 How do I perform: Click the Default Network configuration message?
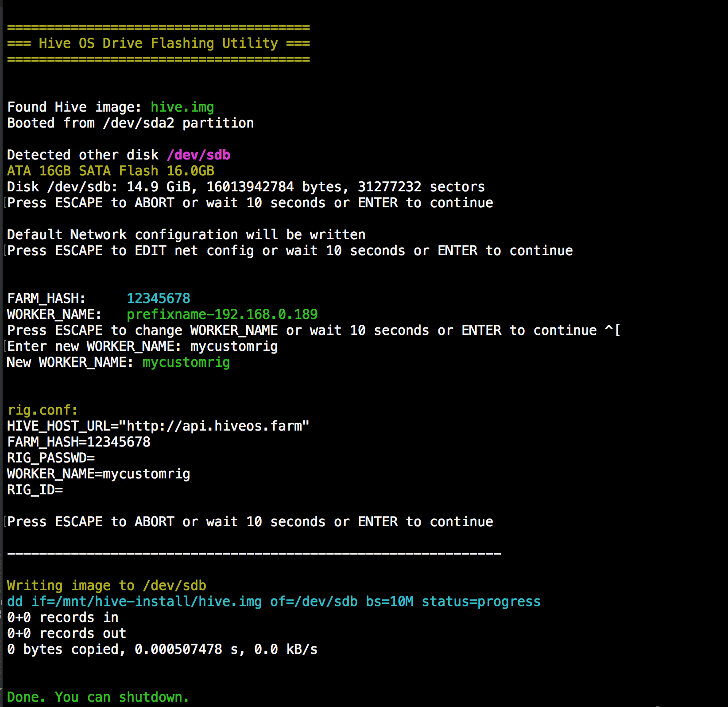(186, 235)
